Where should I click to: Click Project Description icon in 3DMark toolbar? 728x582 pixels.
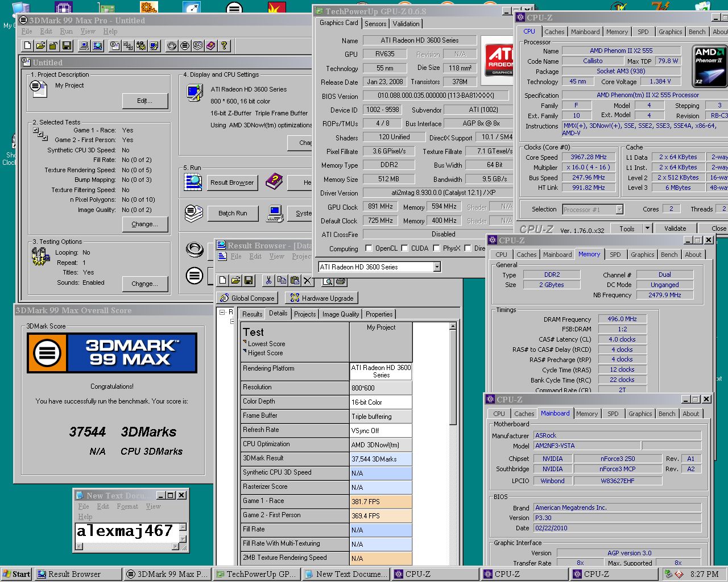tap(115, 45)
